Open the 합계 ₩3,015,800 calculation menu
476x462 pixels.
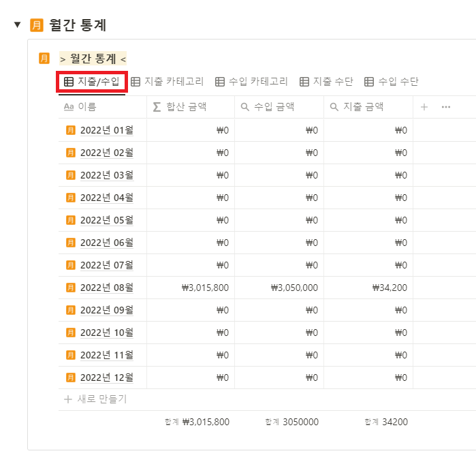click(197, 422)
